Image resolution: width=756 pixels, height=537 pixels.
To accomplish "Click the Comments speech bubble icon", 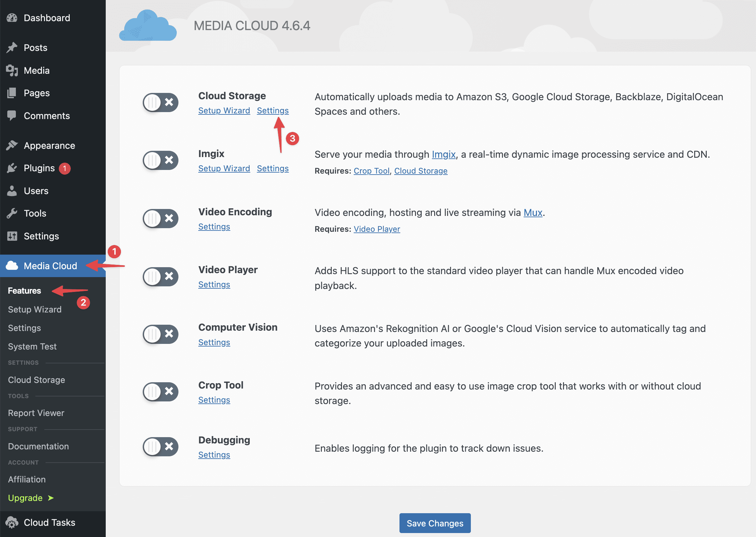I will 12,116.
